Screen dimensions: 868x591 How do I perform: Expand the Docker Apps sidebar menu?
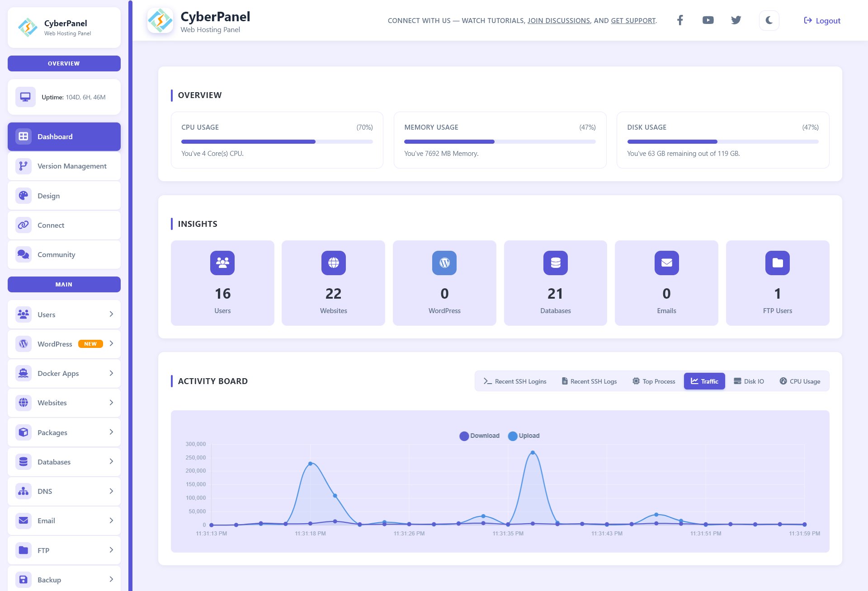(64, 373)
